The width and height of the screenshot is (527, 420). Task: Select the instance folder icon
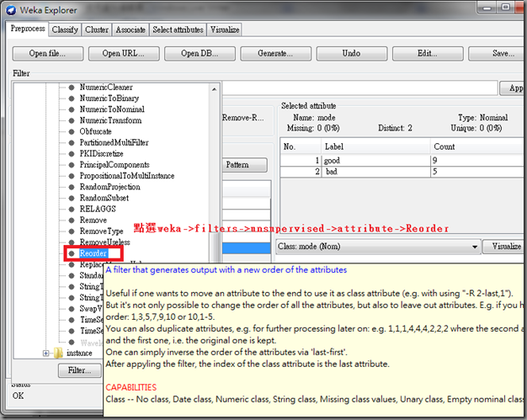coord(58,354)
